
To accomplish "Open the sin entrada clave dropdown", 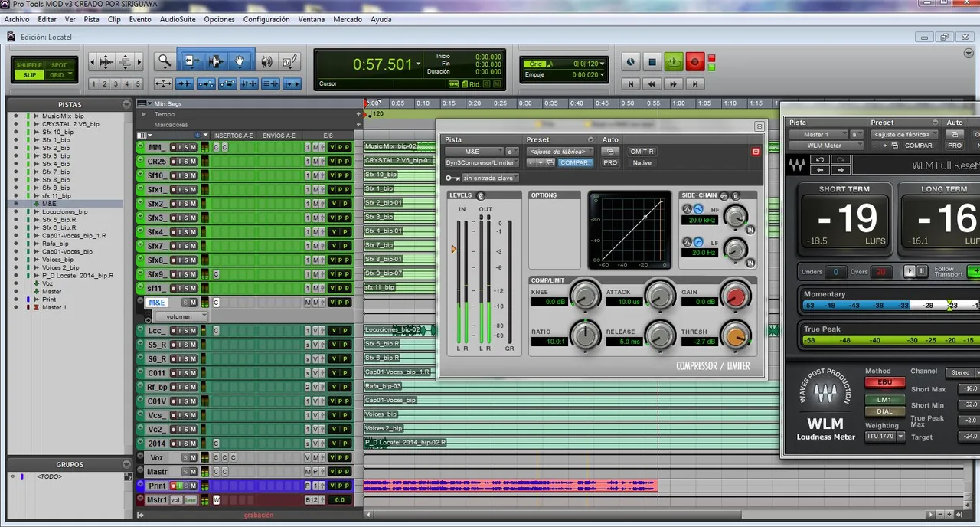I will 491,178.
